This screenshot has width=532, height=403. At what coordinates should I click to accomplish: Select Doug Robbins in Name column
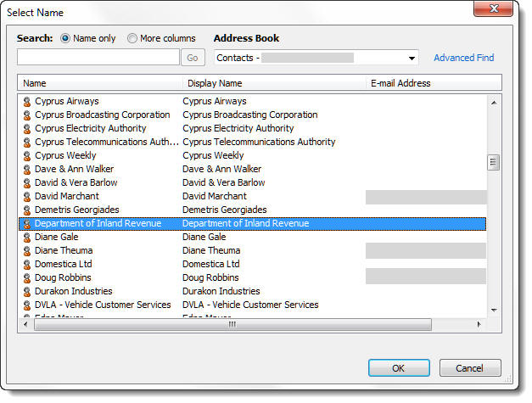[63, 277]
